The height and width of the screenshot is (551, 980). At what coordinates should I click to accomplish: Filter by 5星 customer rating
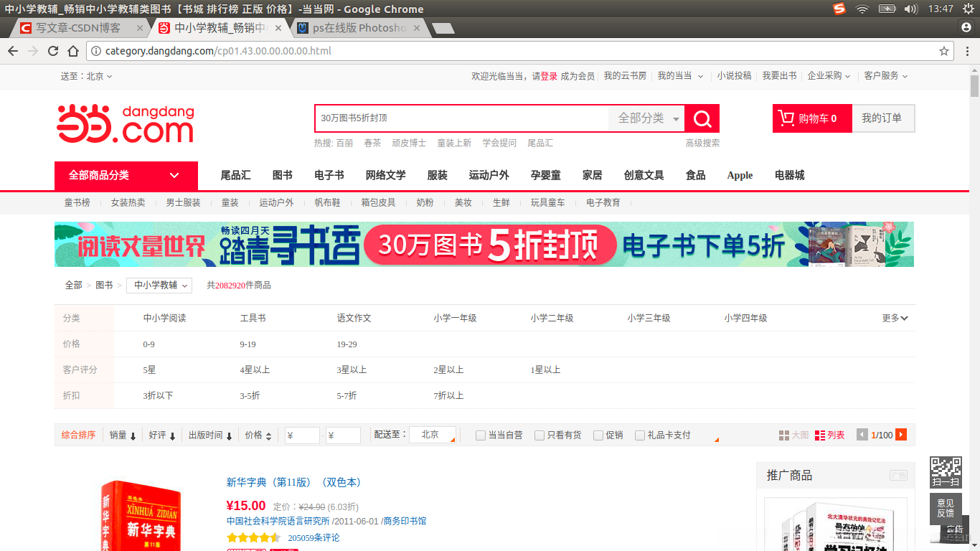point(149,370)
